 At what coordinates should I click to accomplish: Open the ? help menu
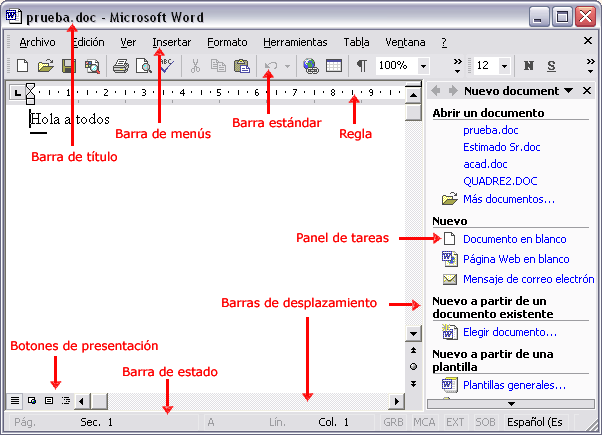444,42
